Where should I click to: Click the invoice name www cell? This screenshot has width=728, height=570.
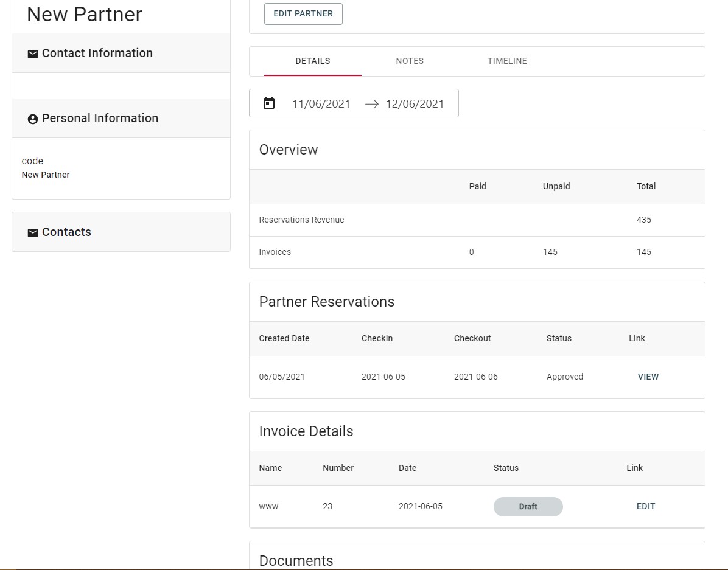(x=268, y=506)
